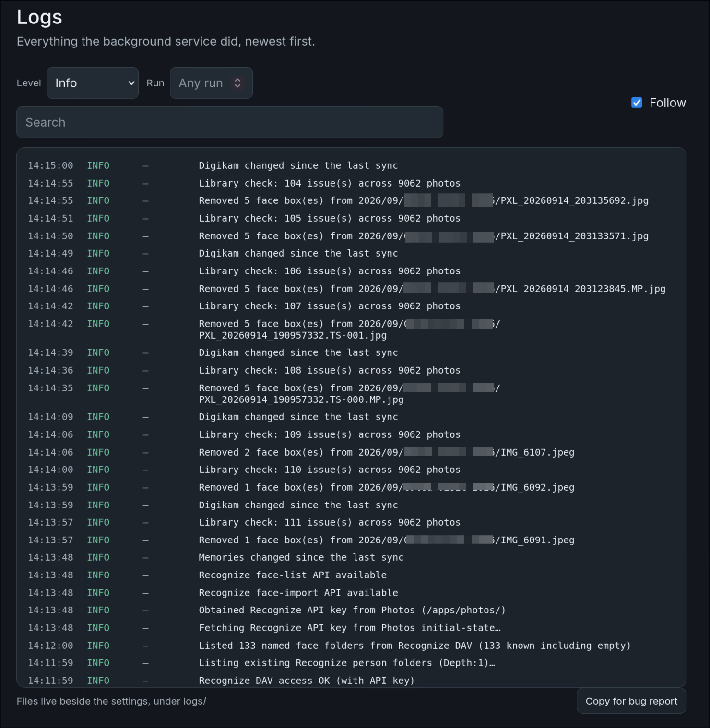Click the Search logs input field
The height and width of the screenshot is (728, 710).
click(x=230, y=122)
